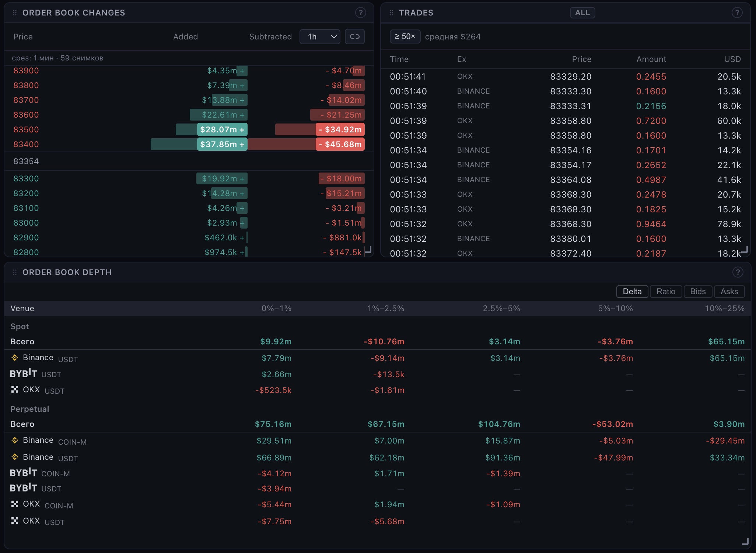
Task: Click Binance logo in Perpetual COIN-M row
Action: point(15,440)
